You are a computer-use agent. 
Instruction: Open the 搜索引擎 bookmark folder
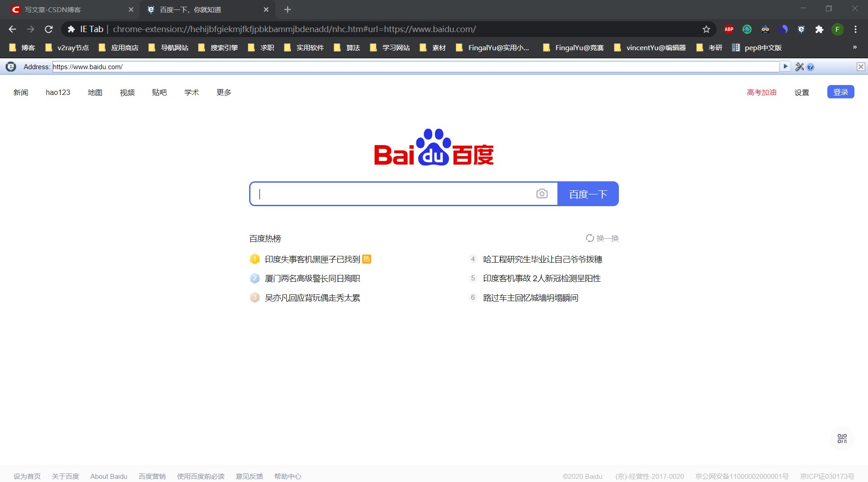[x=218, y=47]
